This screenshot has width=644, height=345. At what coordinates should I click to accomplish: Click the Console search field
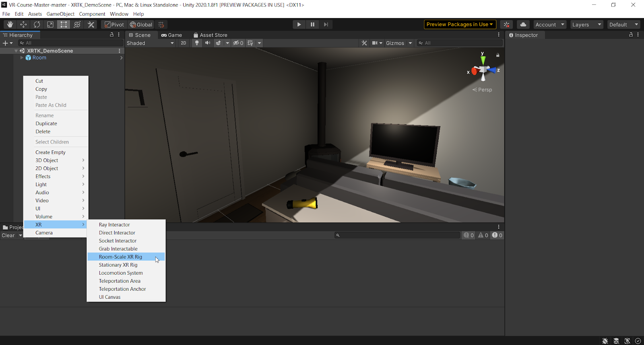coord(398,235)
